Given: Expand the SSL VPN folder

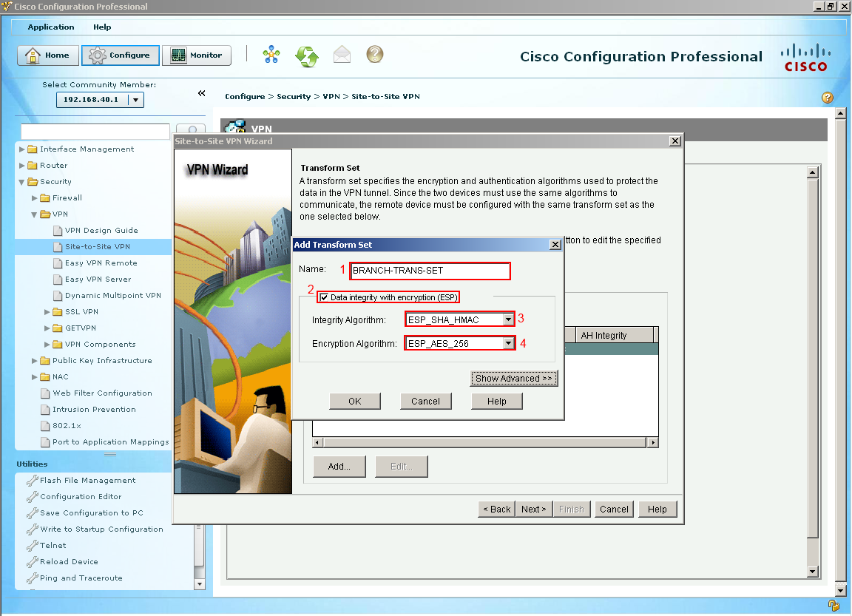Looking at the screenshot, I should 47,312.
